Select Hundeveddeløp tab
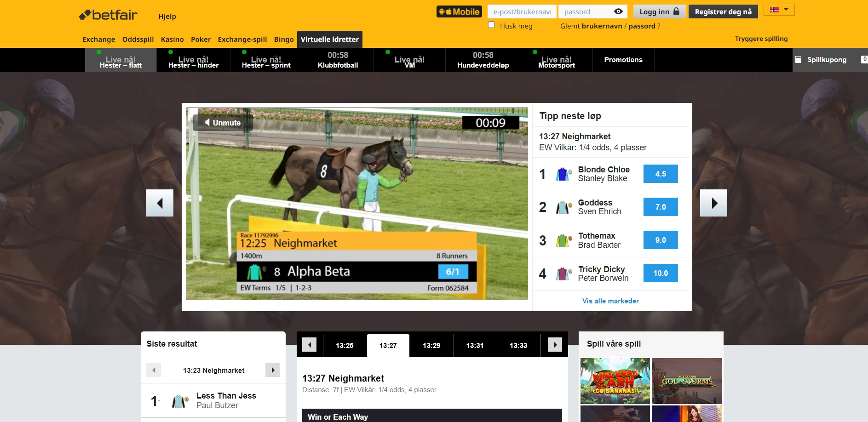This screenshot has height=422, width=868. (483, 60)
